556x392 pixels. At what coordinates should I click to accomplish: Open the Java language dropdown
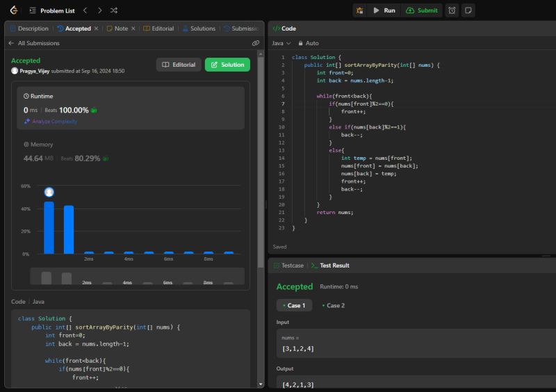point(281,43)
